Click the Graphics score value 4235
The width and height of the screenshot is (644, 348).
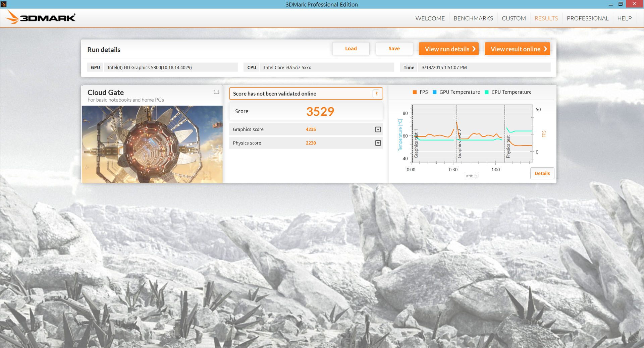point(311,129)
